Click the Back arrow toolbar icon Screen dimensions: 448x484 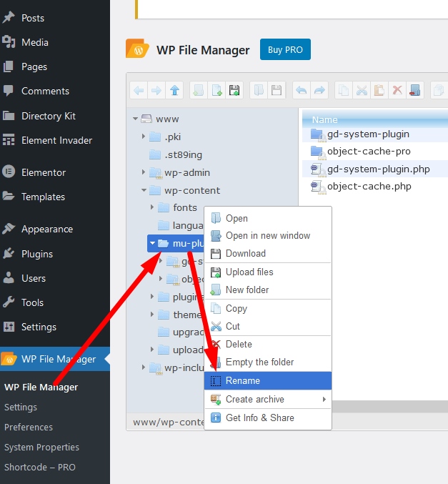click(139, 91)
